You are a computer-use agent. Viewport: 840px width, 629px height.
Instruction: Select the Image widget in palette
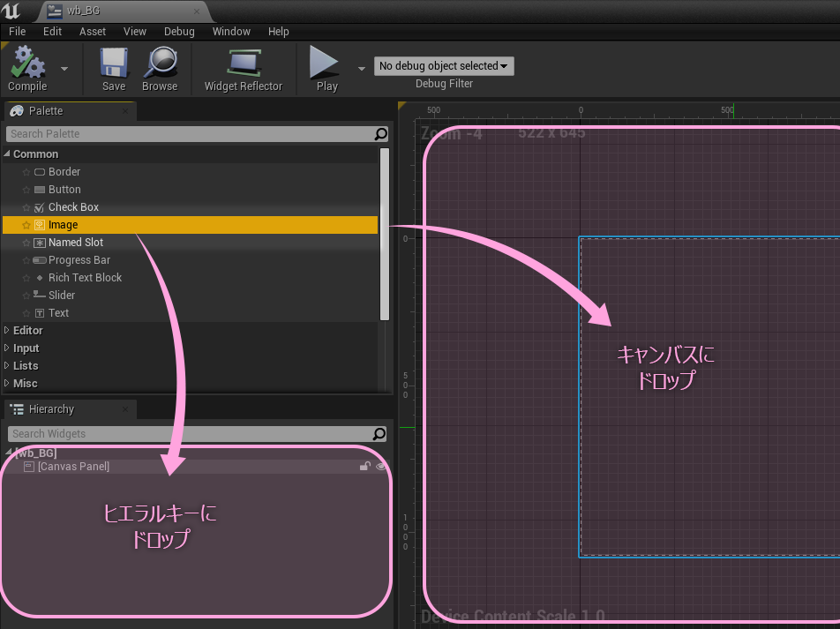click(191, 225)
